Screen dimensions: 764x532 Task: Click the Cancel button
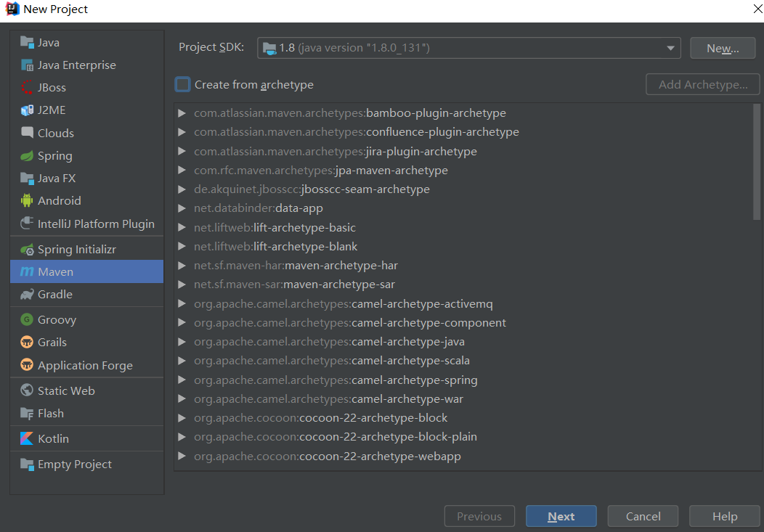pos(643,516)
